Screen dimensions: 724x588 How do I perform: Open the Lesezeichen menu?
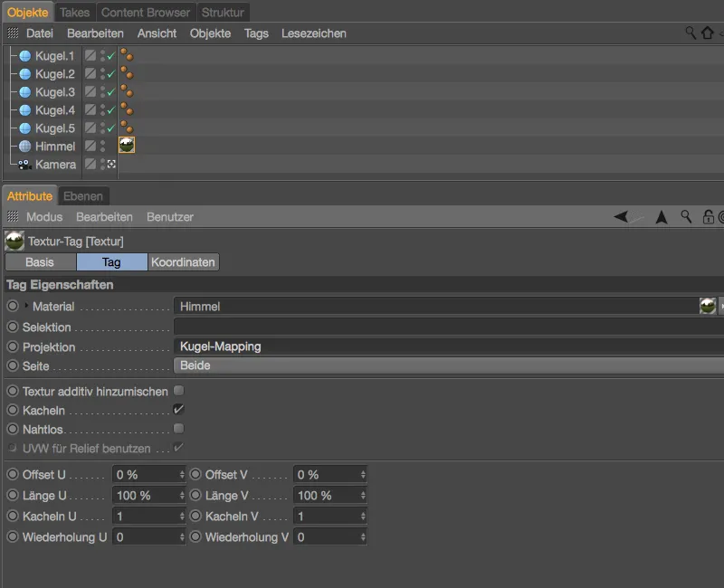tap(314, 33)
